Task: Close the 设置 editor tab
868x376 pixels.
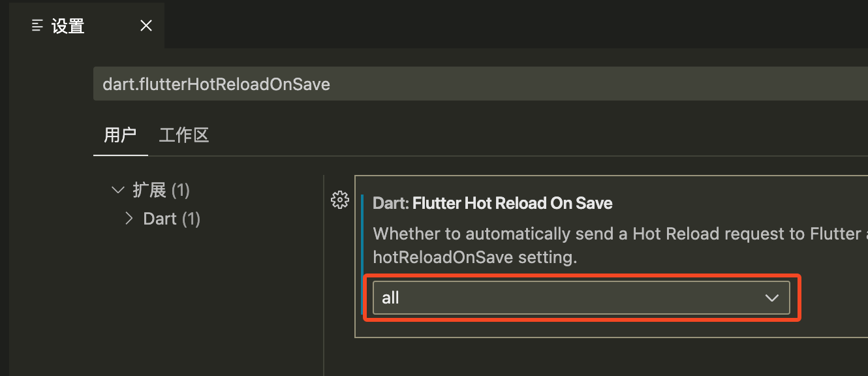Action: (x=146, y=25)
